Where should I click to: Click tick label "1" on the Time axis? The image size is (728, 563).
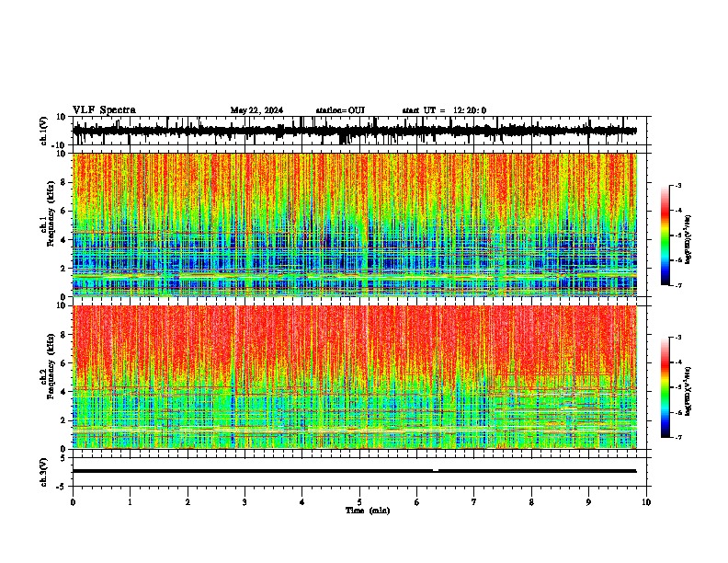pyautogui.click(x=130, y=502)
